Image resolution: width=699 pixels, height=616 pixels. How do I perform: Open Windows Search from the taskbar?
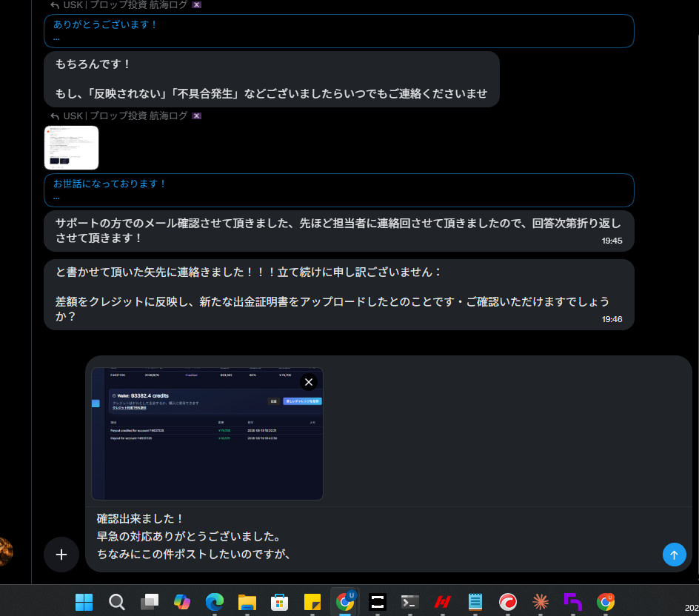click(x=117, y=602)
